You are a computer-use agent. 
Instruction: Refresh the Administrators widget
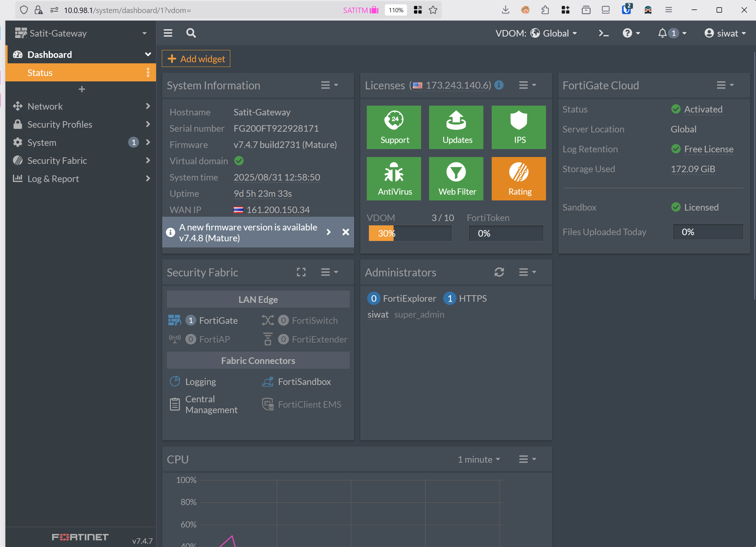tap(499, 272)
